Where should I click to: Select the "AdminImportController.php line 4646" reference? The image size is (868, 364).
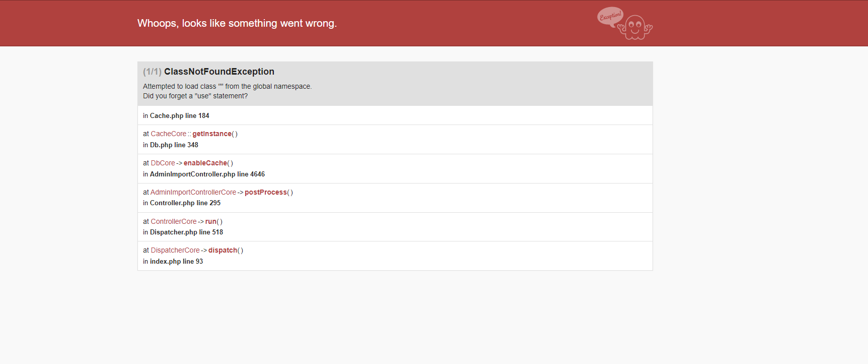tap(207, 174)
